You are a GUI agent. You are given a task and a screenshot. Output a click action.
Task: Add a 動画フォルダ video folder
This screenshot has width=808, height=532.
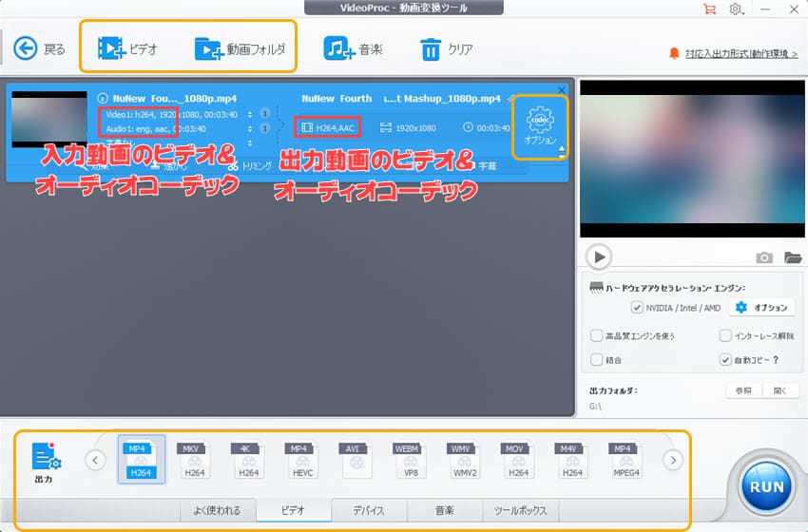[240, 49]
